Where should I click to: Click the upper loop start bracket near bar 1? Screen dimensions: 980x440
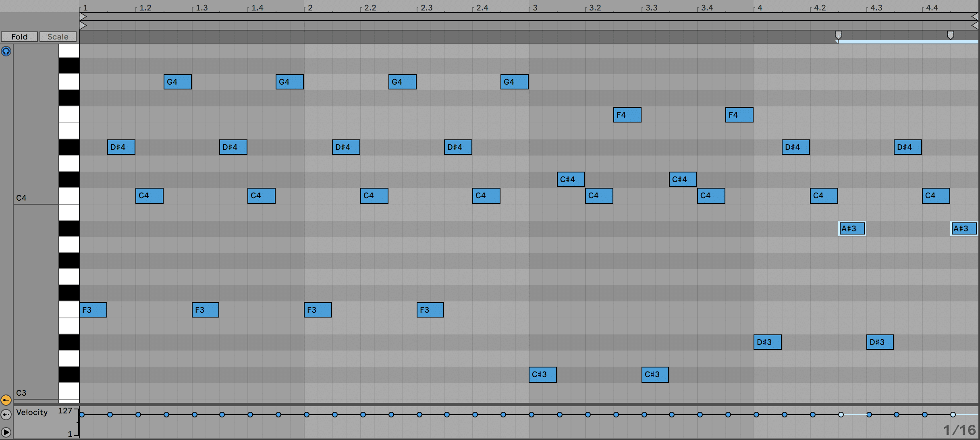point(83,17)
